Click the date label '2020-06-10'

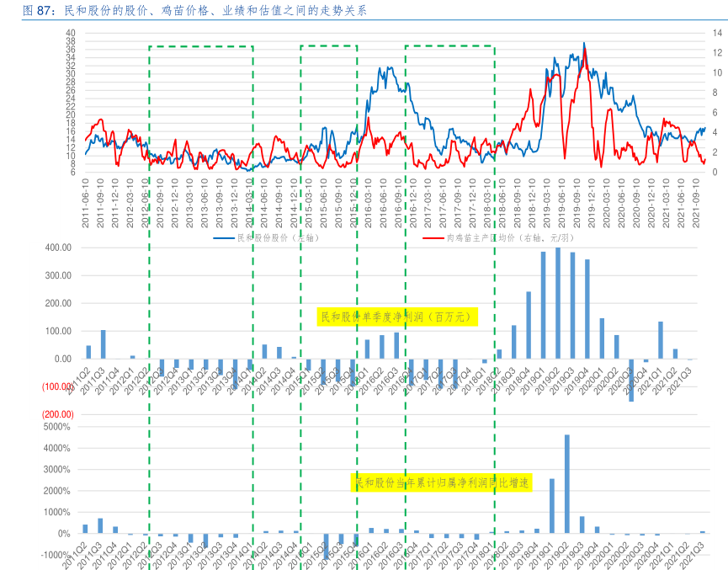[x=621, y=203]
